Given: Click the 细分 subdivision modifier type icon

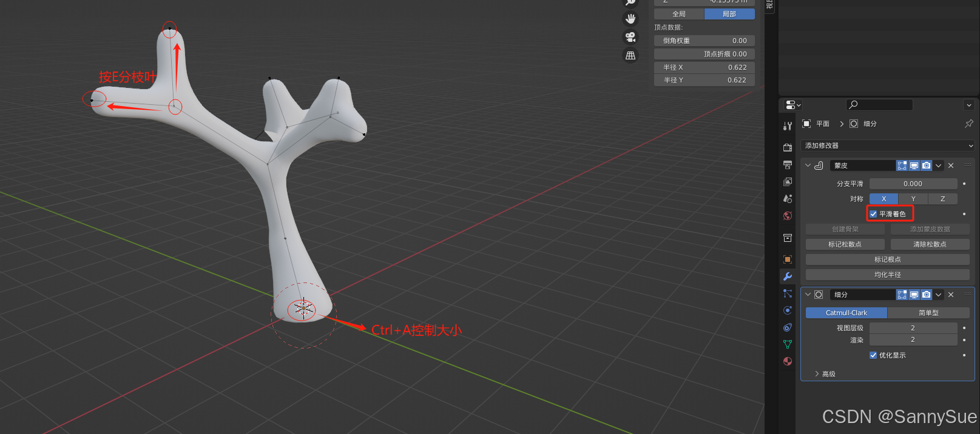Looking at the screenshot, I should pos(819,295).
